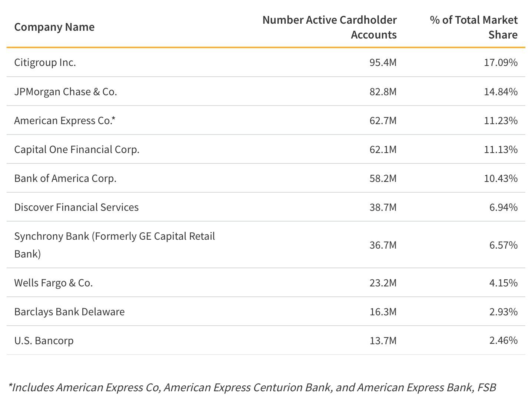Click the 95.4M cardholder accounts value
The image size is (532, 412).
coord(383,62)
